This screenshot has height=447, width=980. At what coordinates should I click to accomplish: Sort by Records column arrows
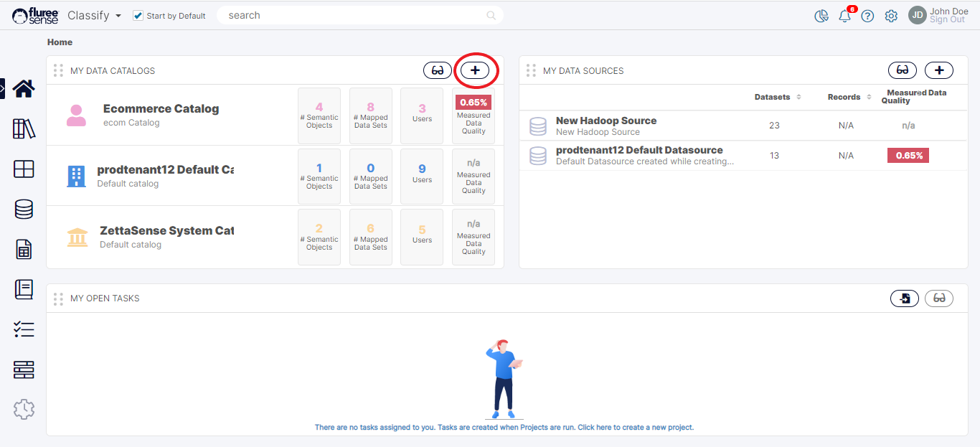coord(869,97)
